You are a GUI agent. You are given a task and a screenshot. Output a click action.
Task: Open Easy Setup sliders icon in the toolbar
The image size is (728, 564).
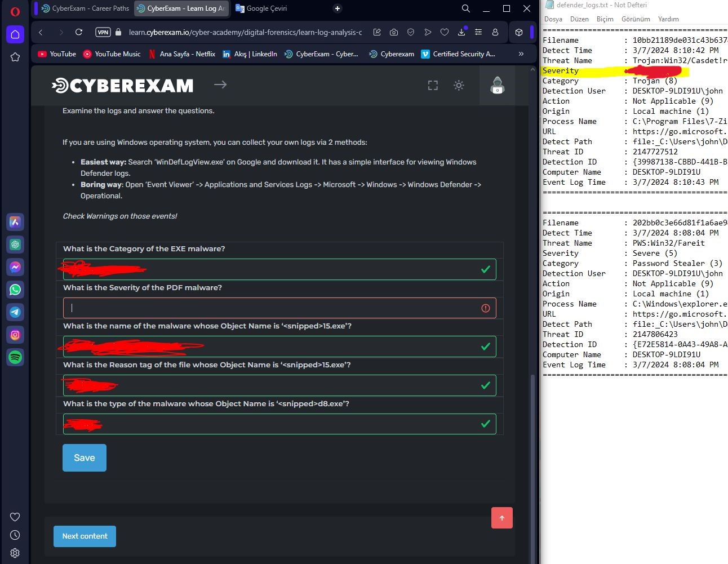[478, 33]
